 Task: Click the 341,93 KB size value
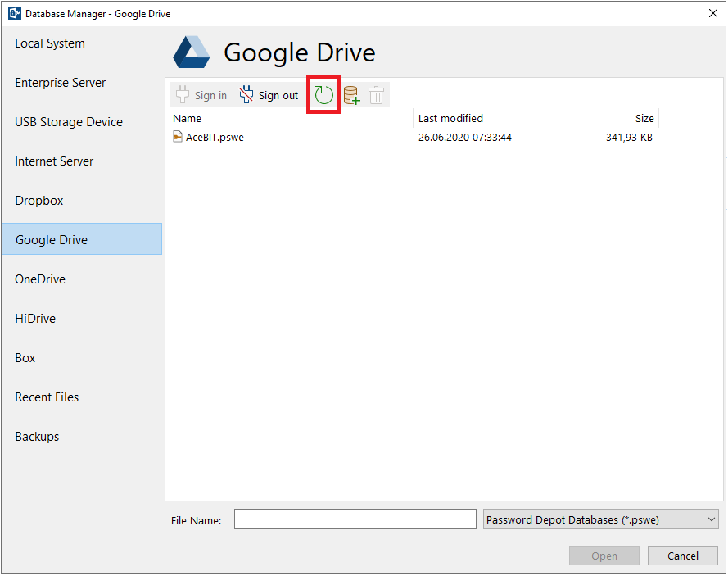[x=629, y=138]
